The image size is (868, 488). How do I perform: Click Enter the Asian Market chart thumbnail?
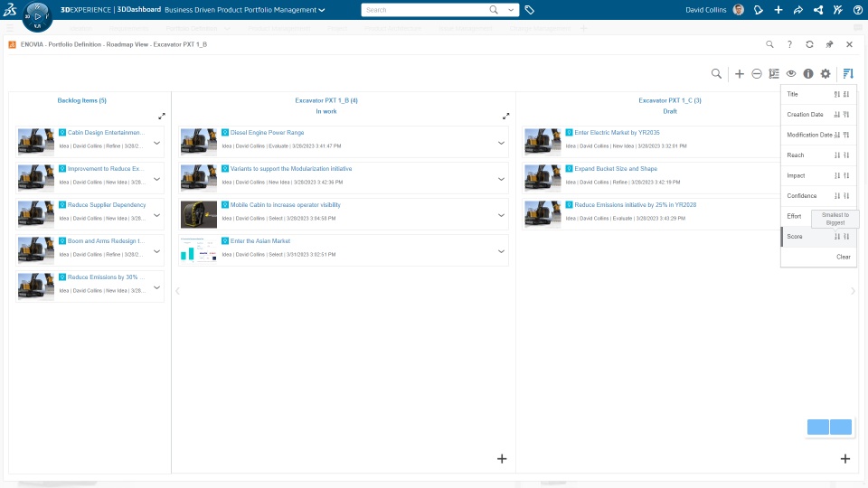click(199, 250)
